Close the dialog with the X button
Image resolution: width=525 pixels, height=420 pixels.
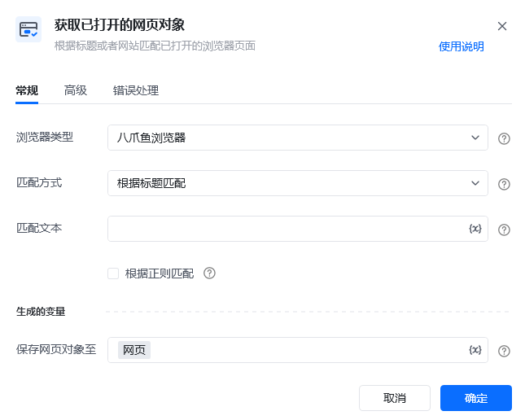[502, 26]
